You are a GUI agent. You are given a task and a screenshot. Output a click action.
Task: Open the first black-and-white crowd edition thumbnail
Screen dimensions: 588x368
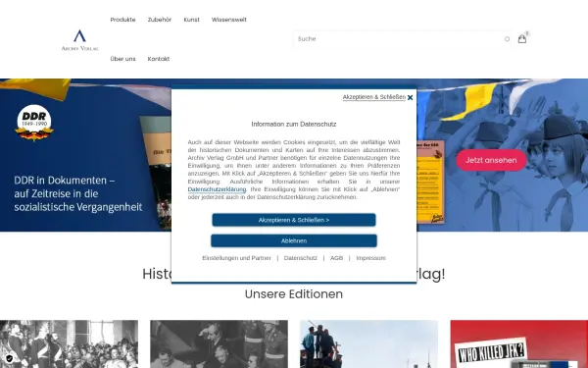pos(69,344)
